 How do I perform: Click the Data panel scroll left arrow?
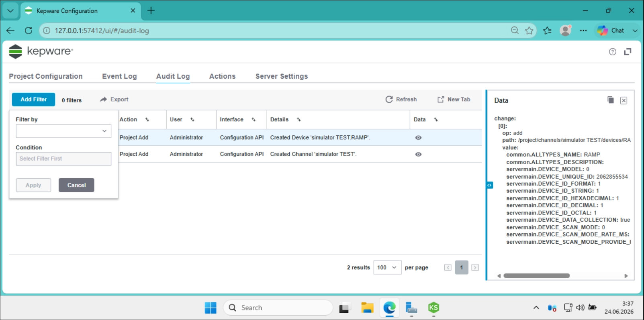pos(499,276)
